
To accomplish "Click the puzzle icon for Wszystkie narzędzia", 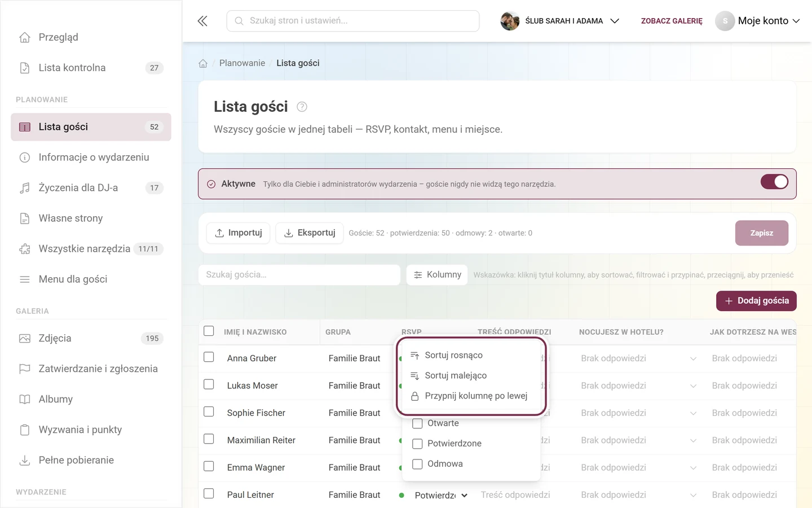I will pos(25,249).
